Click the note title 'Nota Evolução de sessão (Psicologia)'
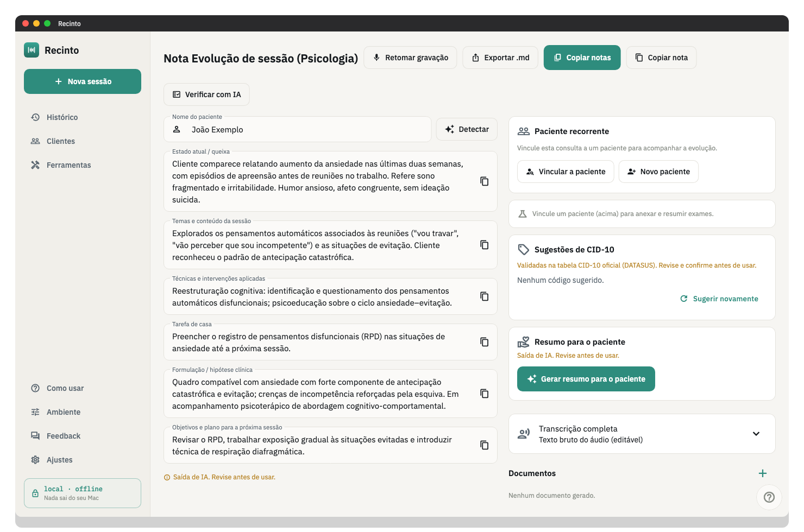Image resolution: width=804 pixels, height=532 pixels. (261, 58)
